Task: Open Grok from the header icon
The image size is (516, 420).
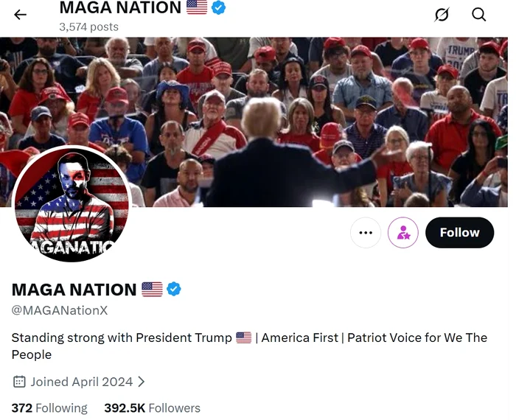Action: [442, 15]
